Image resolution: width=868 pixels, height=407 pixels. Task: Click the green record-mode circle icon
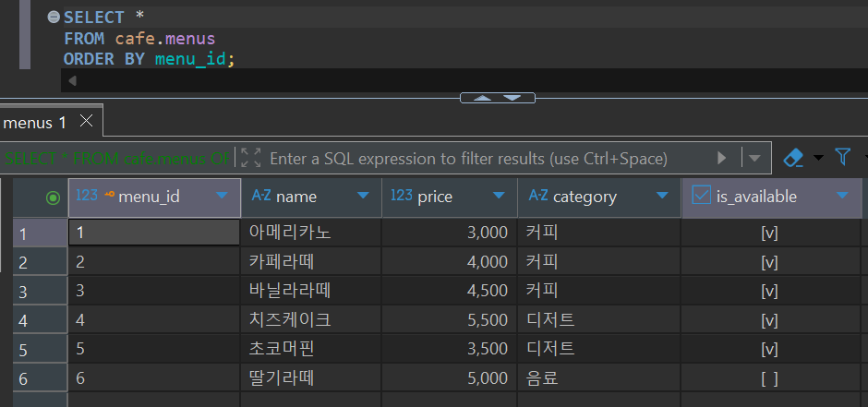point(54,198)
